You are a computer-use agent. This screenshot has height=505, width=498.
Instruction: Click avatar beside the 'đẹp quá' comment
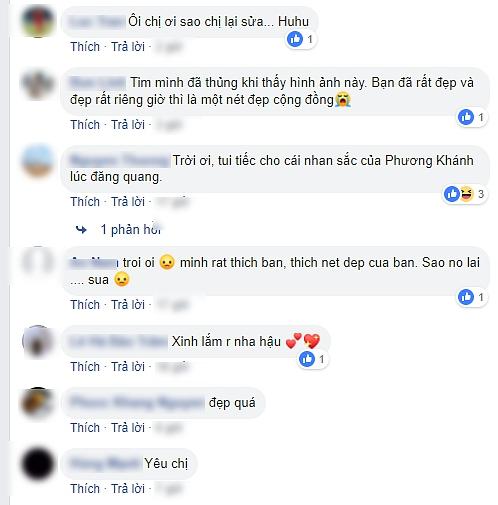pos(38,403)
